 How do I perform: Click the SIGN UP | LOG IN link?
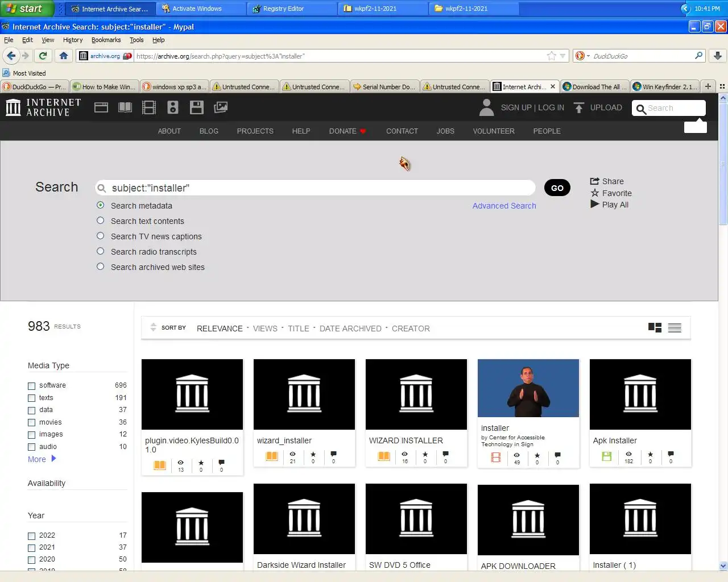(x=532, y=107)
